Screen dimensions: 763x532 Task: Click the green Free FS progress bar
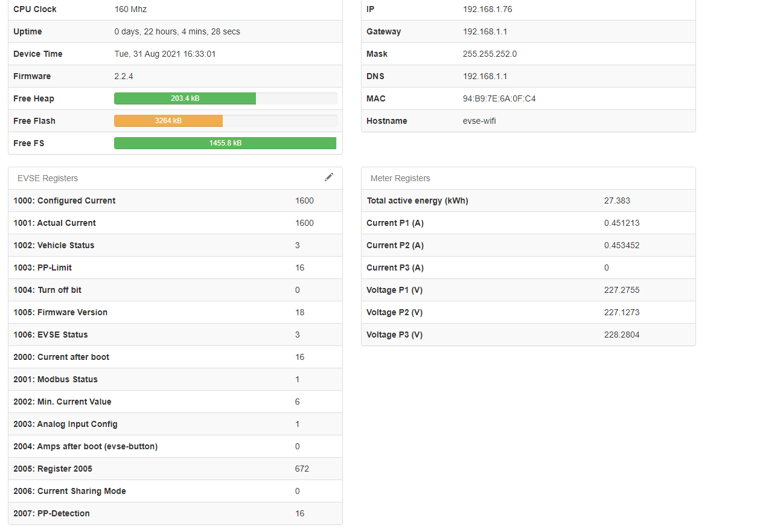point(225,143)
